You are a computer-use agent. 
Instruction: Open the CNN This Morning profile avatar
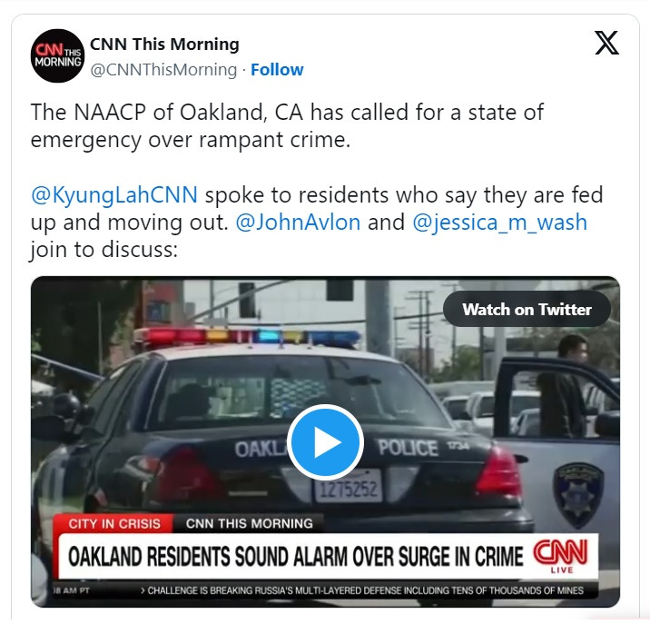coord(57,55)
